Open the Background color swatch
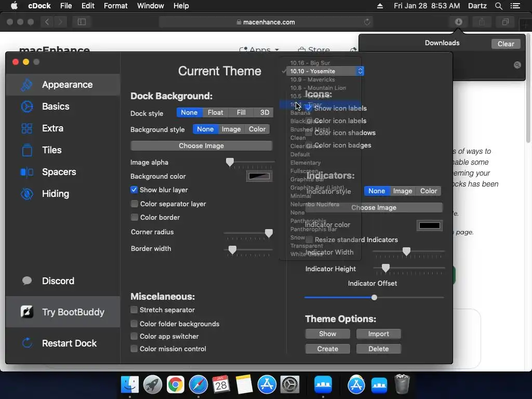The height and width of the screenshot is (399, 532). point(259,176)
